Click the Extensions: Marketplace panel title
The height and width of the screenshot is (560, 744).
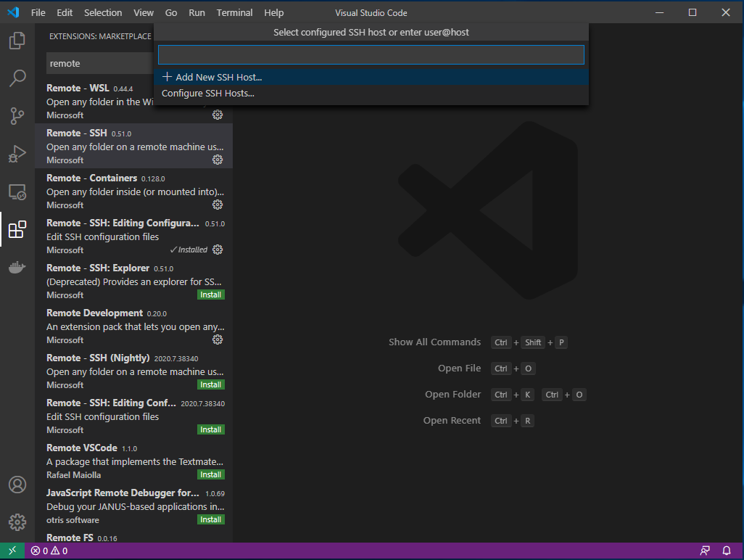(100, 36)
